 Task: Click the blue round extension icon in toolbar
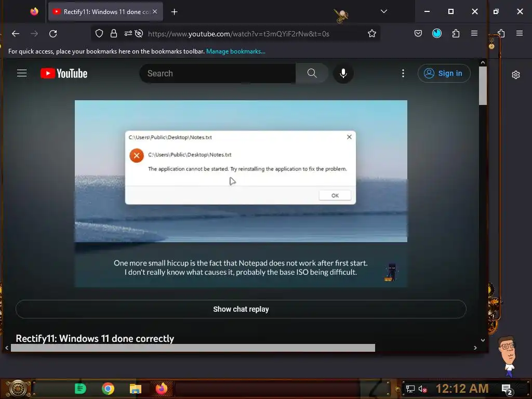point(436,33)
